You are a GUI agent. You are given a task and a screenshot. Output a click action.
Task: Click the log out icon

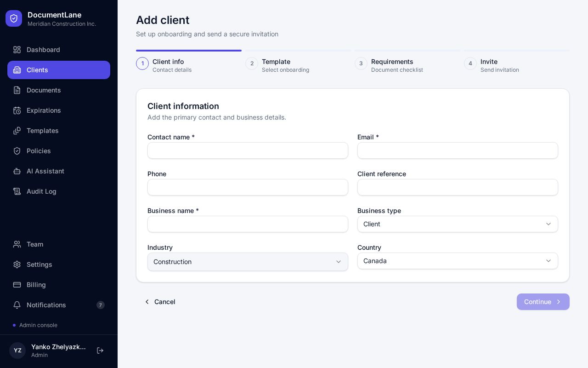click(x=100, y=351)
